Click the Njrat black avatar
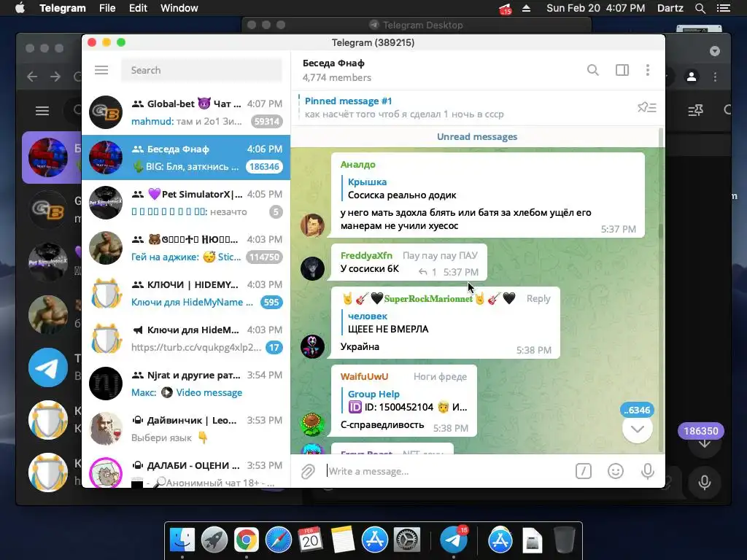The width and height of the screenshot is (747, 560). (106, 384)
